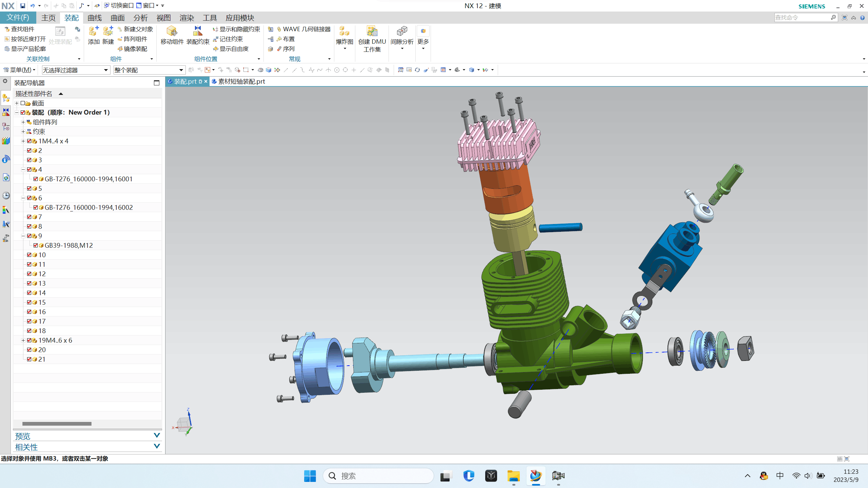Screen dimensions: 868x488
Task: Open the 间隙分析 clearance analysis tool
Action: (x=402, y=38)
